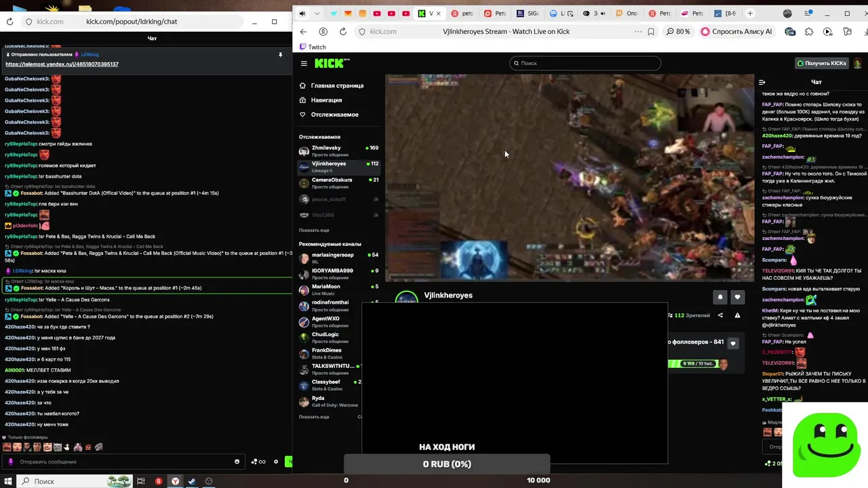868x488 pixels.
Task: Click Спросить Алису AI button
Action: 737,31
